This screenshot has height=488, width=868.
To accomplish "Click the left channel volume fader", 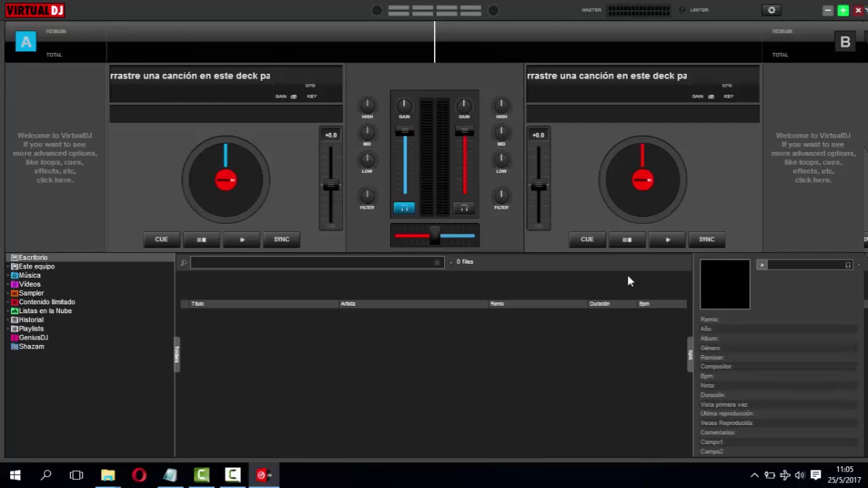I will point(405,131).
